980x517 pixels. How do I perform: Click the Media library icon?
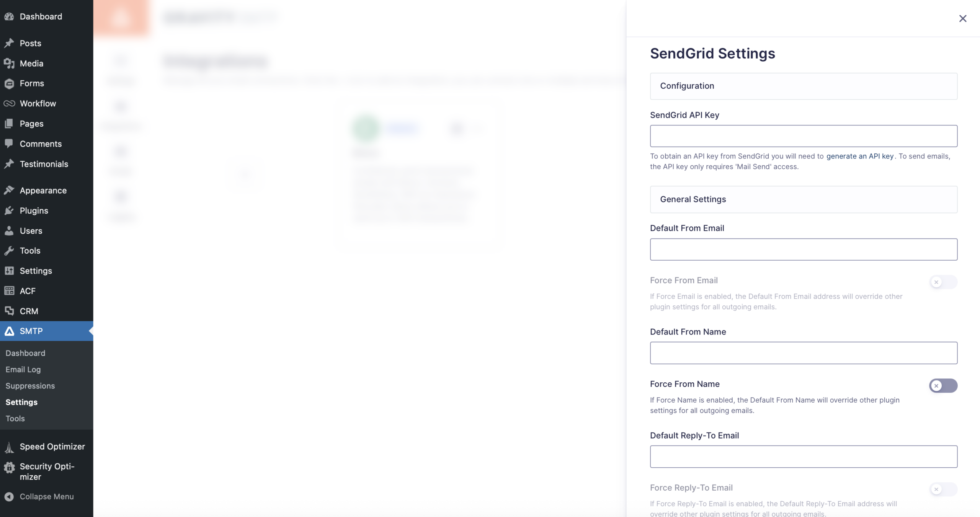[x=9, y=64]
